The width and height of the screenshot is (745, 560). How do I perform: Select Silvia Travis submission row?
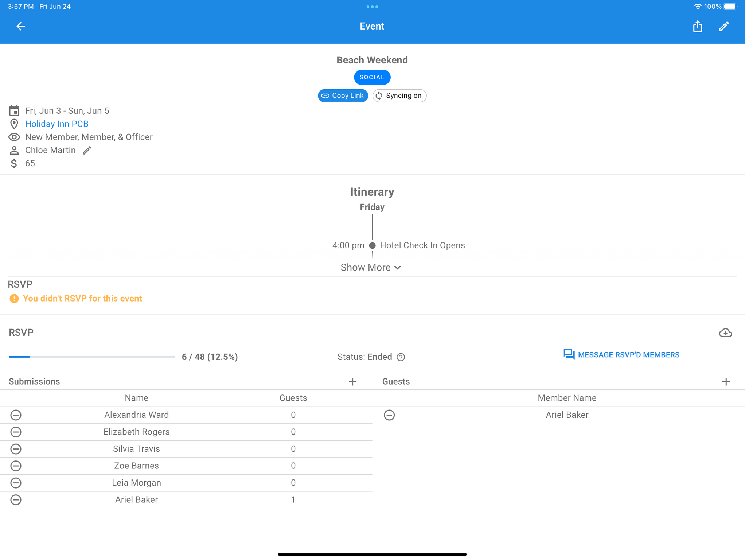click(x=136, y=449)
